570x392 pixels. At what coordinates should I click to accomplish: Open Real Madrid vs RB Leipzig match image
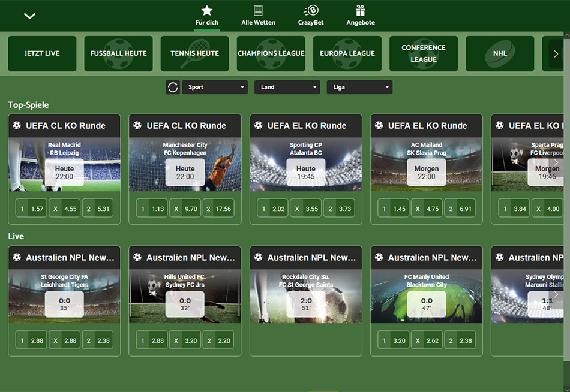pyautogui.click(x=64, y=164)
